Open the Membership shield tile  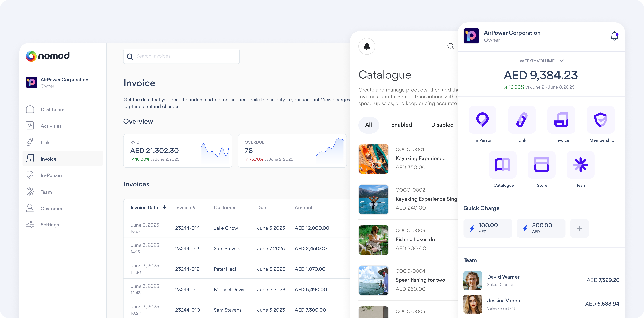(601, 120)
